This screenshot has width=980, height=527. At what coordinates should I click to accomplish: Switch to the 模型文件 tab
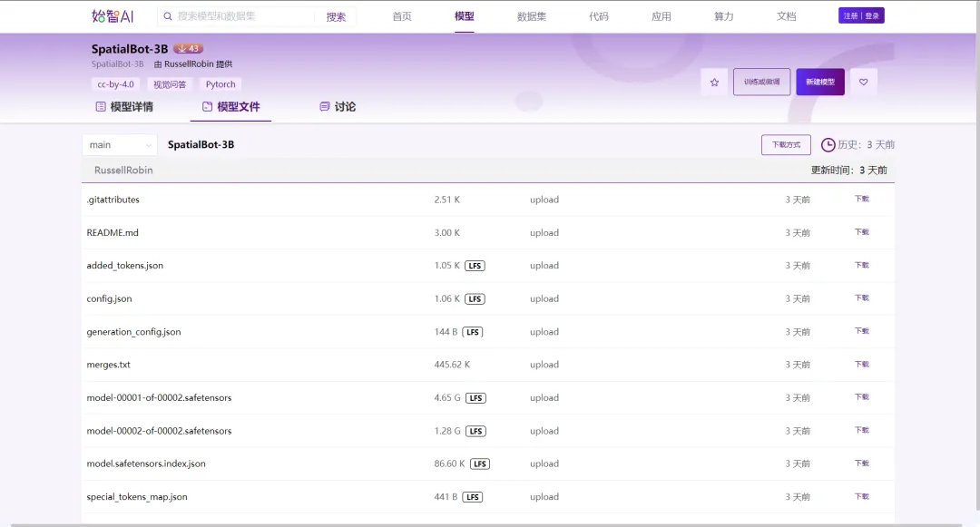(x=230, y=107)
